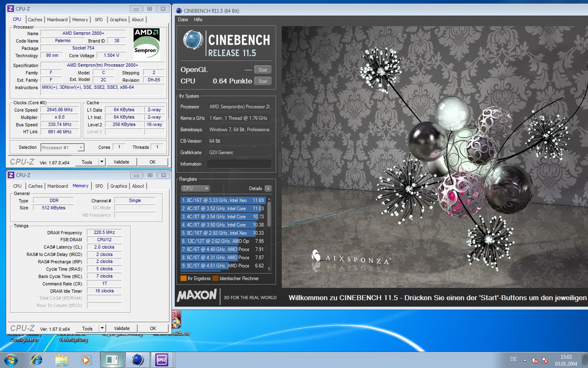Click the CPU score "0.64 Punkte"
The width and height of the screenshot is (588, 368).
pos(232,81)
